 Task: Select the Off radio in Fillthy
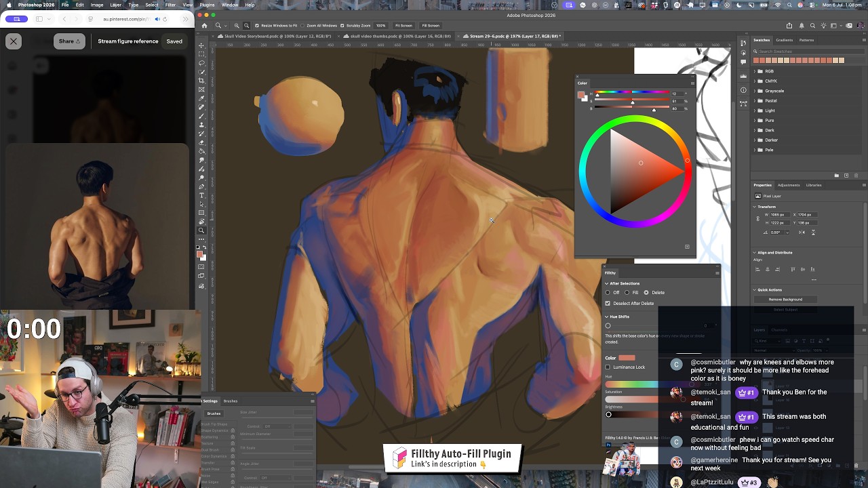[x=608, y=293]
